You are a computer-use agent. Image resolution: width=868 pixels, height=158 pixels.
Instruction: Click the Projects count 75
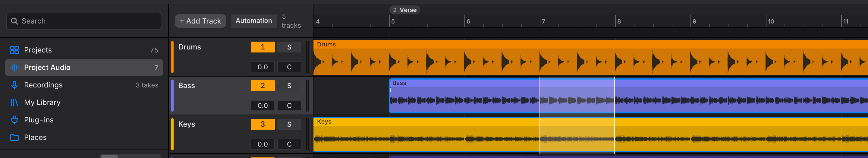(154, 50)
